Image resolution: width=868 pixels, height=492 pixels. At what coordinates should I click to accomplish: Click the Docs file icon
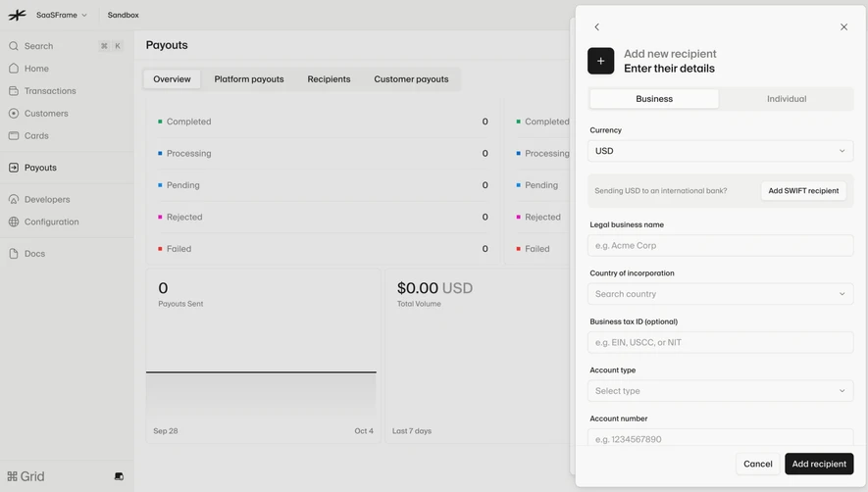(14, 254)
